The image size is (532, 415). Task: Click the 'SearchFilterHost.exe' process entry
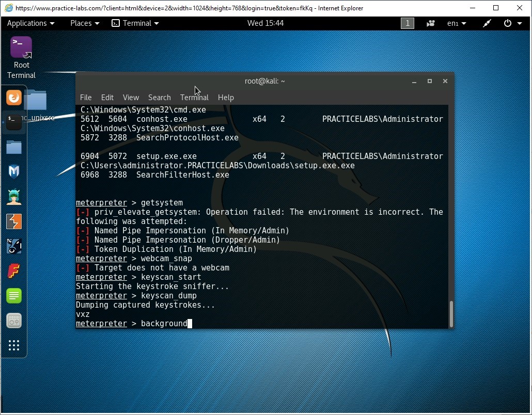tap(182, 175)
